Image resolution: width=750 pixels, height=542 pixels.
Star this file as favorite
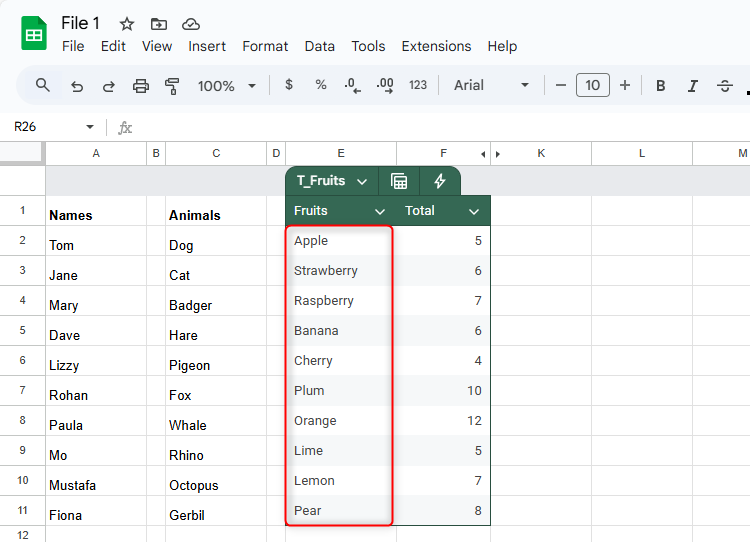pyautogui.click(x=127, y=24)
